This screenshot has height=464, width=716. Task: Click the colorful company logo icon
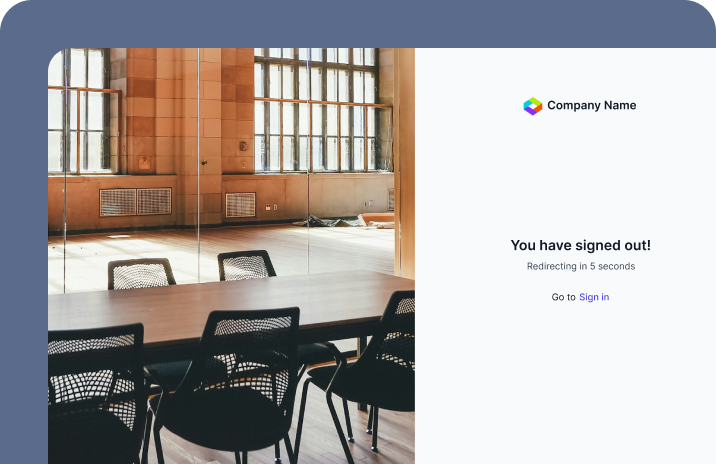coord(532,106)
